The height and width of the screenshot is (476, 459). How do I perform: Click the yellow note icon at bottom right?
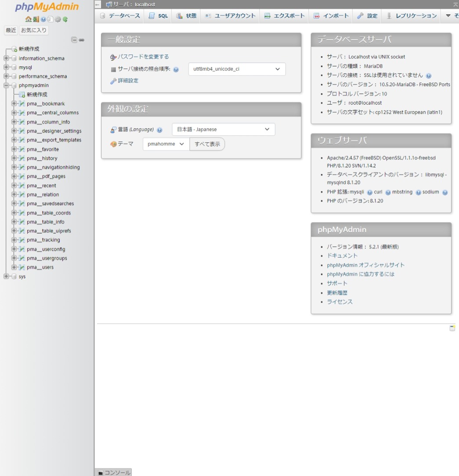452,328
